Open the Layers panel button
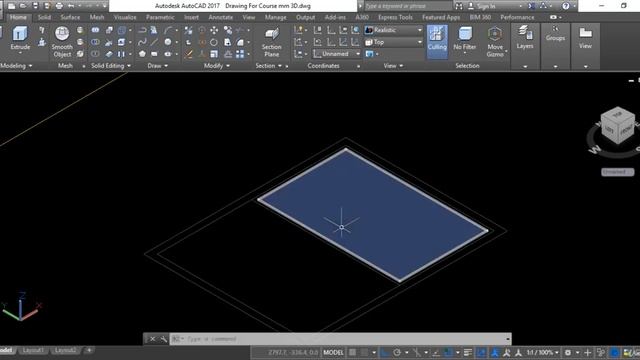 pos(525,38)
